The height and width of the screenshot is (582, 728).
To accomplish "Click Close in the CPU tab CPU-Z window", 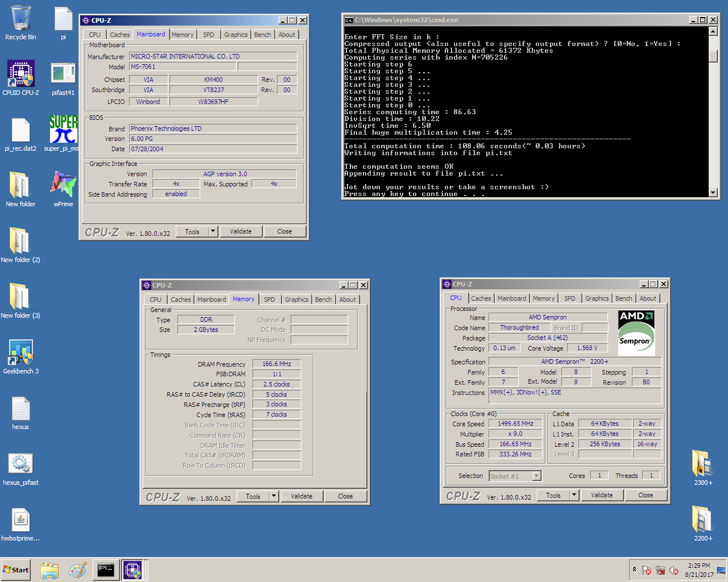I will 646,495.
